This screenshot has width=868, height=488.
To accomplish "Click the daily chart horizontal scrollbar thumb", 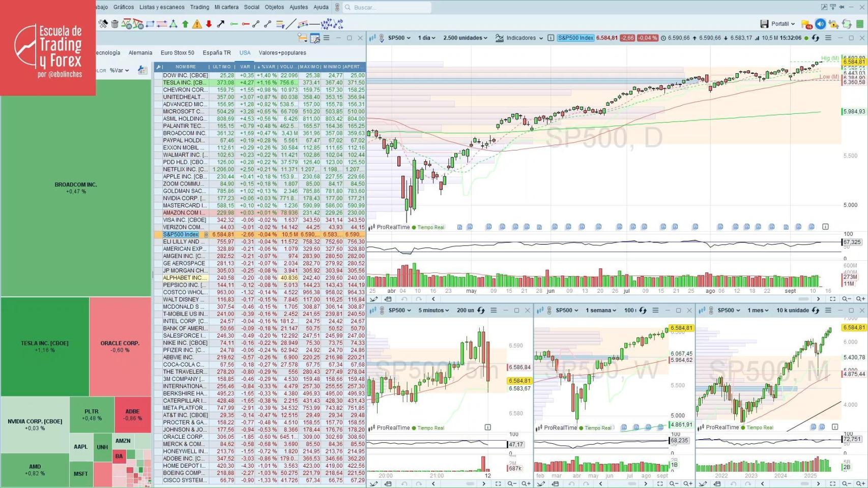I will pos(804,299).
